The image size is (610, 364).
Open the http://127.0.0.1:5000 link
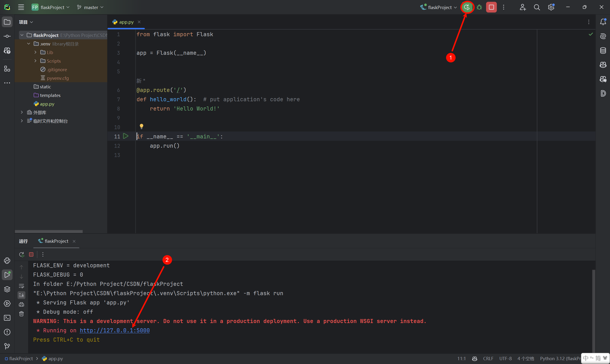click(x=115, y=330)
